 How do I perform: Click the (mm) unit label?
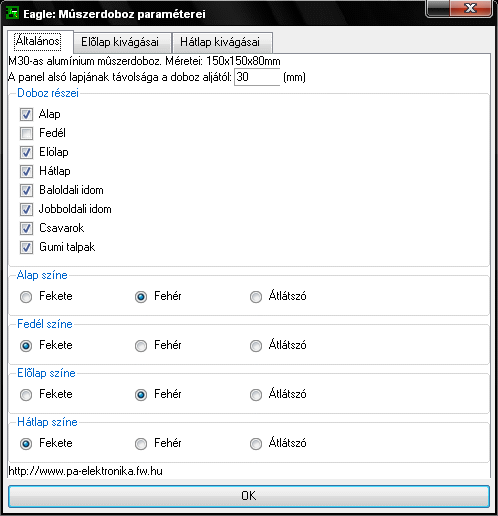coord(294,77)
